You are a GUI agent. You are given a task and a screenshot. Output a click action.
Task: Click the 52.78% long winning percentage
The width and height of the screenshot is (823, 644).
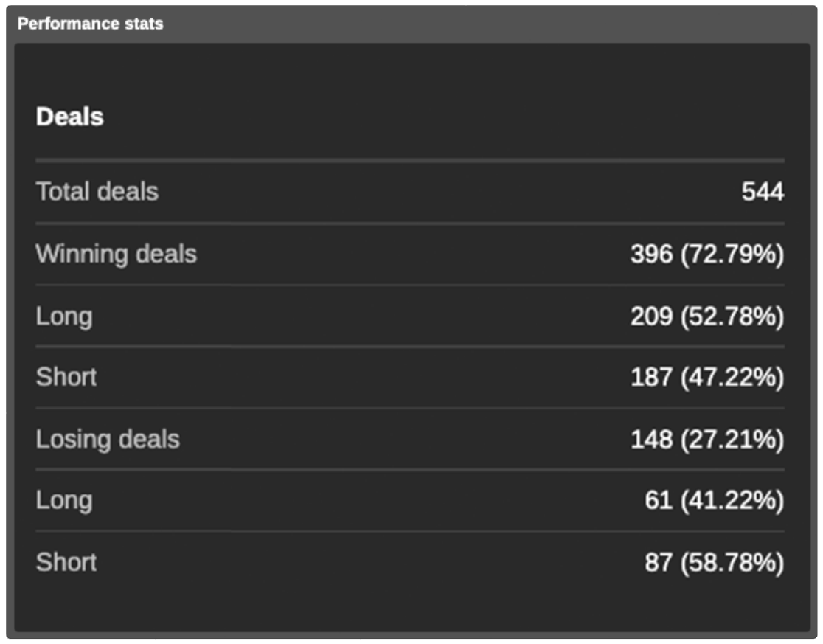tap(732, 316)
